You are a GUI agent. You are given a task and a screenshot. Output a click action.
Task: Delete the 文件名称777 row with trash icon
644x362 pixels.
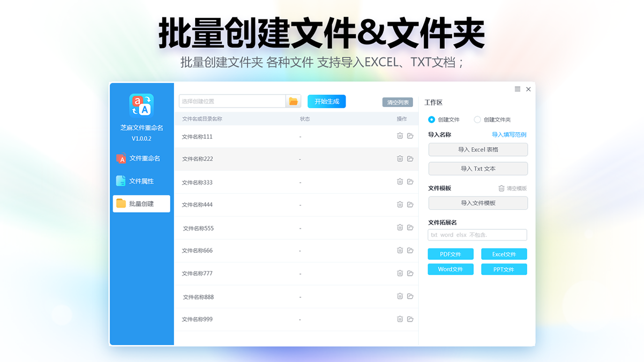(x=400, y=273)
